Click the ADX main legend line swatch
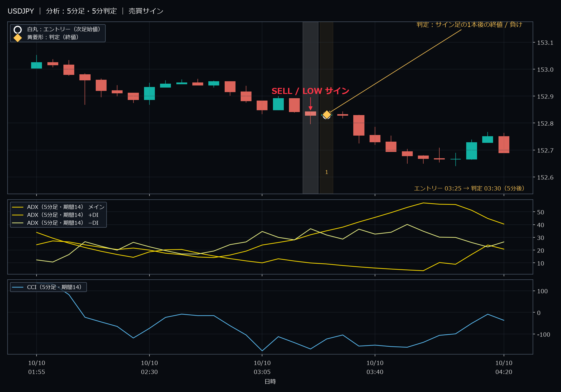Image resolution: width=561 pixels, height=392 pixels. (x=18, y=207)
